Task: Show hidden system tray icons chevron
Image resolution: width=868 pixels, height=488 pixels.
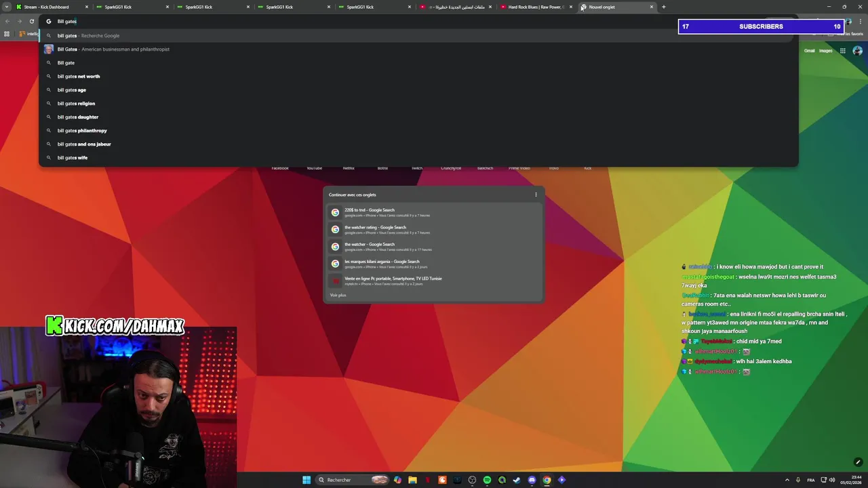Action: tap(787, 480)
